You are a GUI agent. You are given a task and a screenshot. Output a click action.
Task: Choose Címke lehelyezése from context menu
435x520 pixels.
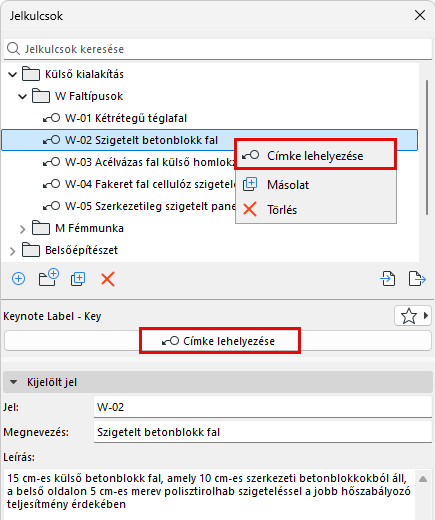pyautogui.click(x=315, y=156)
